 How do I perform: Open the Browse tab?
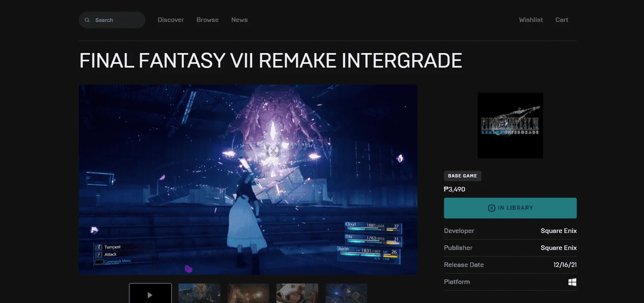click(x=207, y=20)
